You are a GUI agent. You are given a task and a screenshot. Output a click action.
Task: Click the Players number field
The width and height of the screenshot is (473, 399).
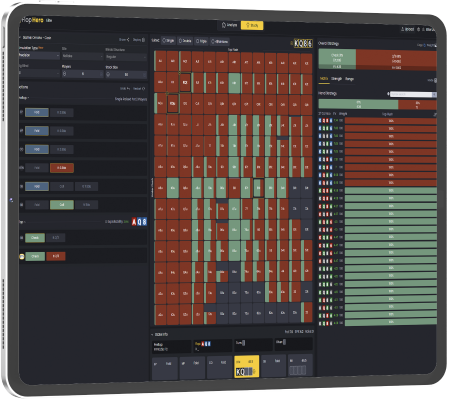tap(82, 74)
